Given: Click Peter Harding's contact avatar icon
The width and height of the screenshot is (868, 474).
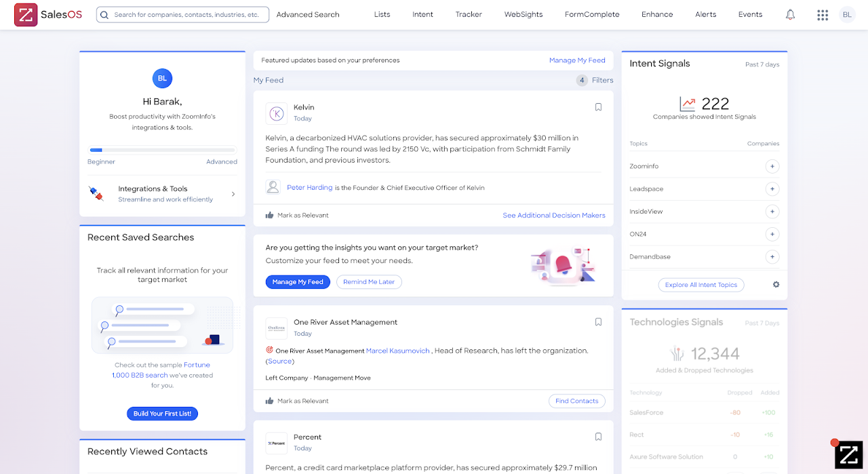Looking at the screenshot, I should (273, 187).
